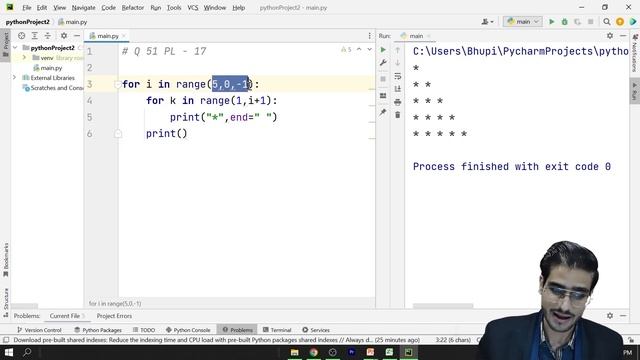Open Windows Start menu
The image size is (640, 360).
coord(9,352)
